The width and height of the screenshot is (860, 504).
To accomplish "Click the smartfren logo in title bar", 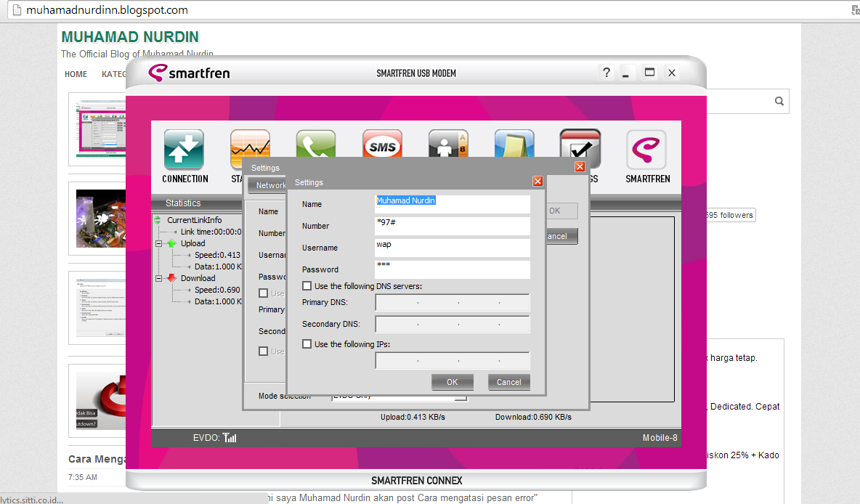I will pos(190,73).
